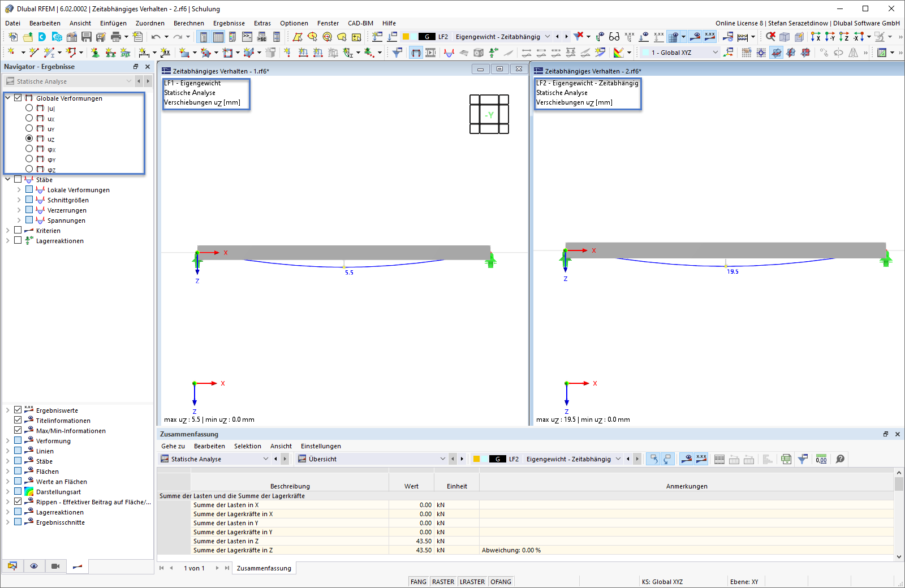905x588 pixels.
Task: Open the 1 - Global XYZ dropdown
Action: pos(715,51)
